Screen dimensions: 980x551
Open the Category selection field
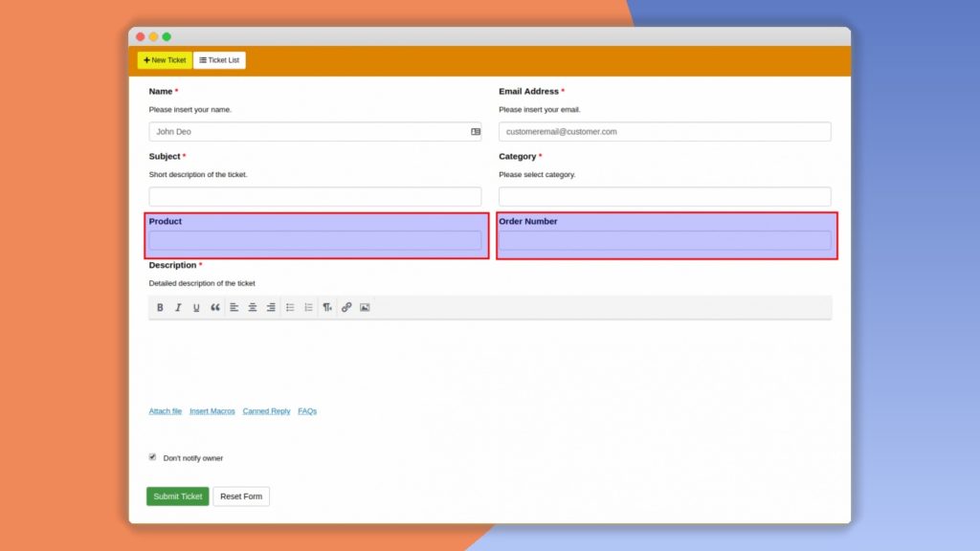point(664,196)
